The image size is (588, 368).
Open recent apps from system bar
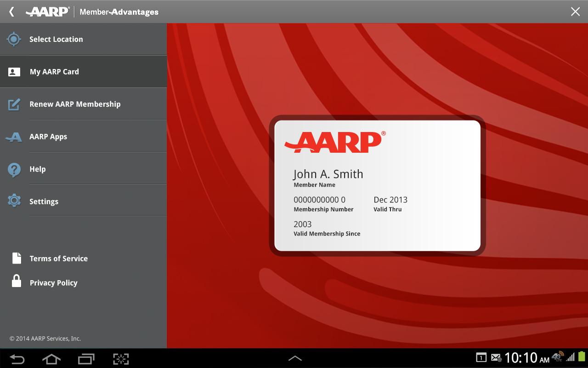[86, 359]
